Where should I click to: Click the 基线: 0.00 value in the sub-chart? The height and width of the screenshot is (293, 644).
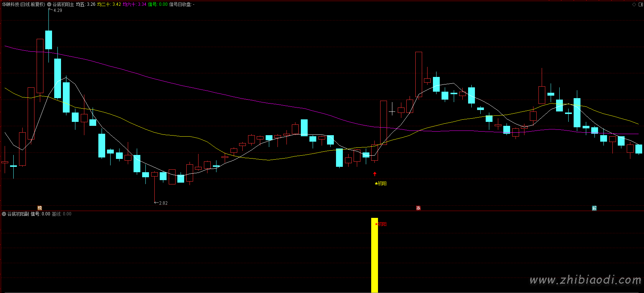[x=61, y=214]
